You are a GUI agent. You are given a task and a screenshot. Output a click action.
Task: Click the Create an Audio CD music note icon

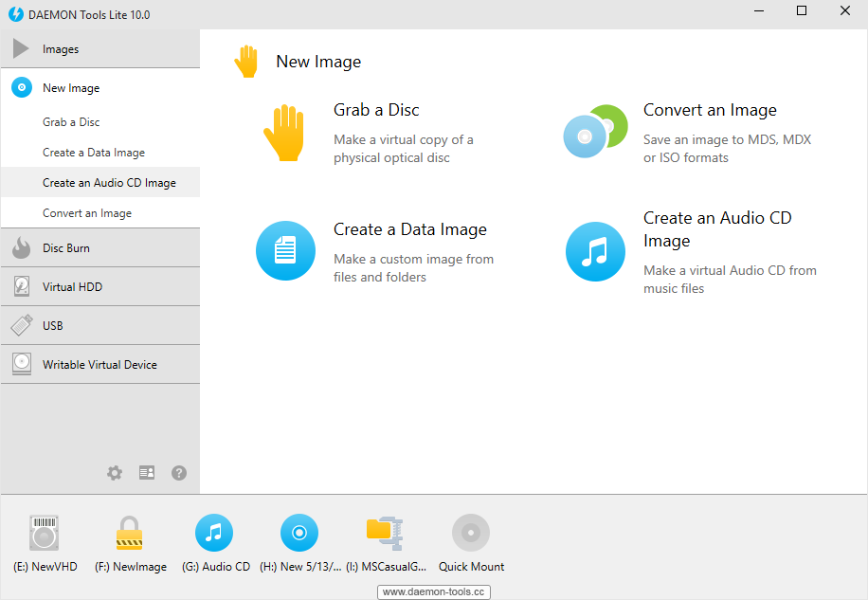pos(594,251)
